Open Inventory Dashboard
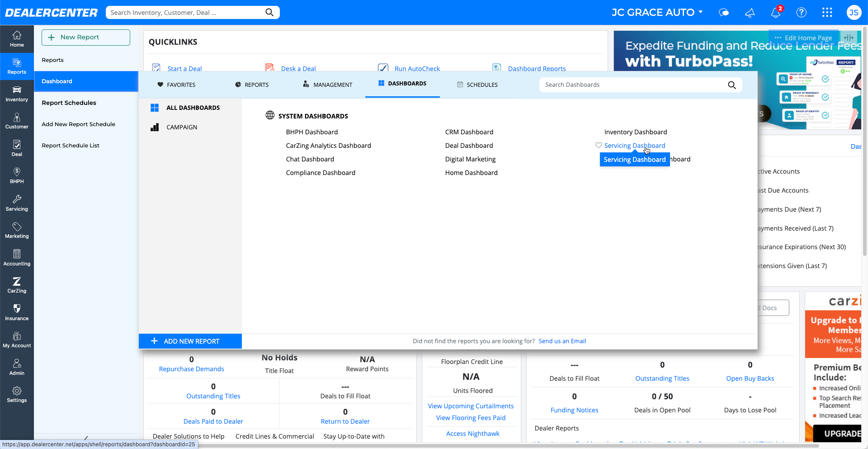This screenshot has width=868, height=449. (636, 132)
